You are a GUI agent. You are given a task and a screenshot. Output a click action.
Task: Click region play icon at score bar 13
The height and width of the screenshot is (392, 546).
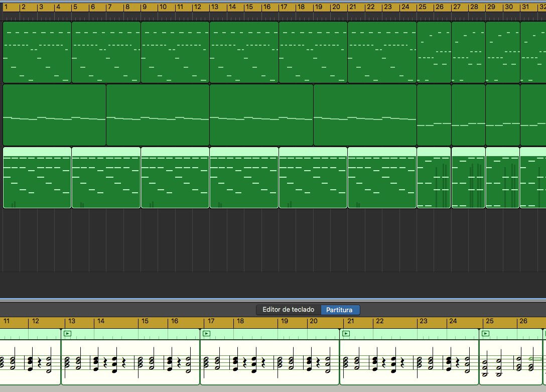pos(68,333)
